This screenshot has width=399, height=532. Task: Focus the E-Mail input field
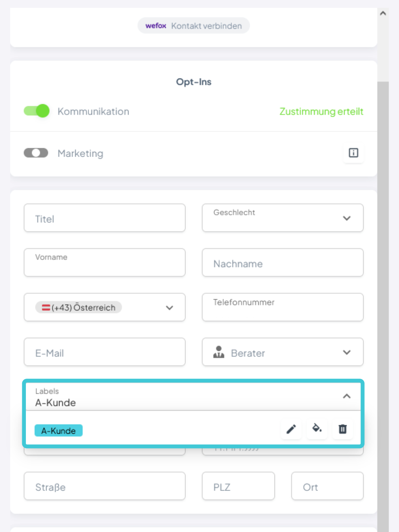(x=105, y=352)
